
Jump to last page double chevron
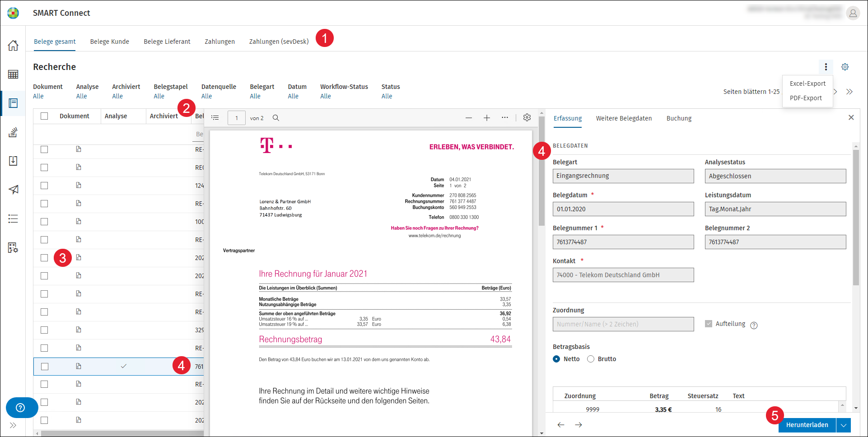pos(849,92)
